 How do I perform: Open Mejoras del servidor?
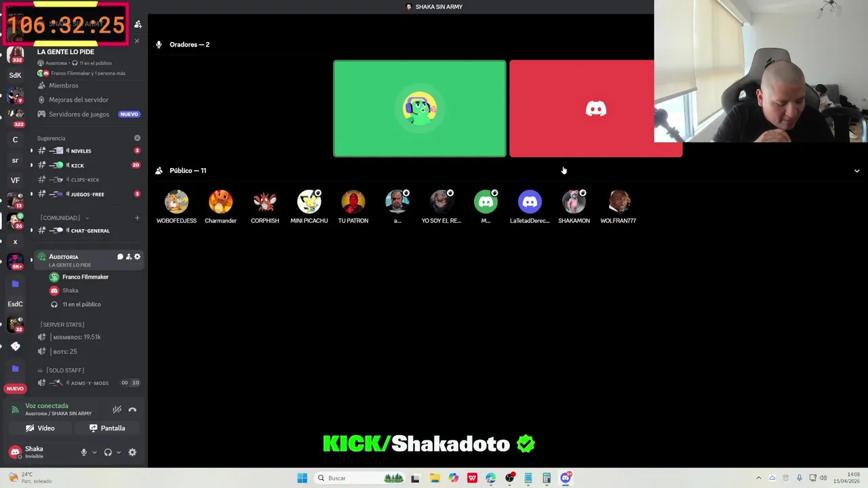click(x=78, y=100)
